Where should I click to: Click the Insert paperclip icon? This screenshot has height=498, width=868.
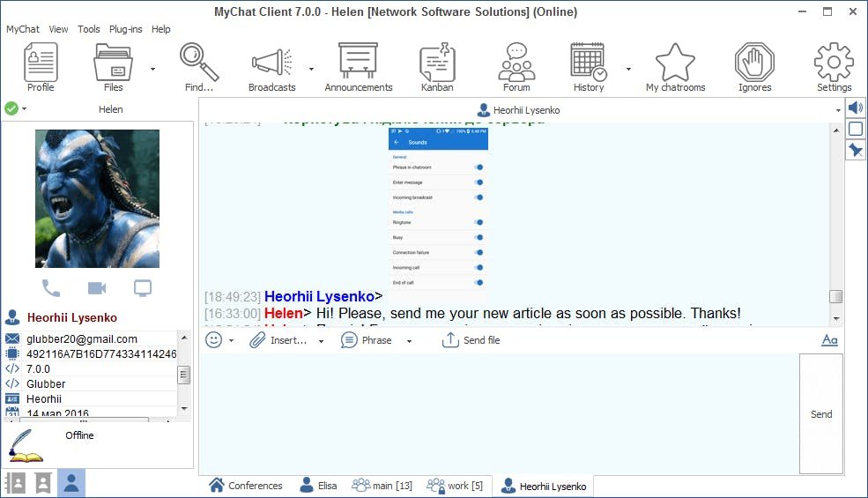pos(257,340)
